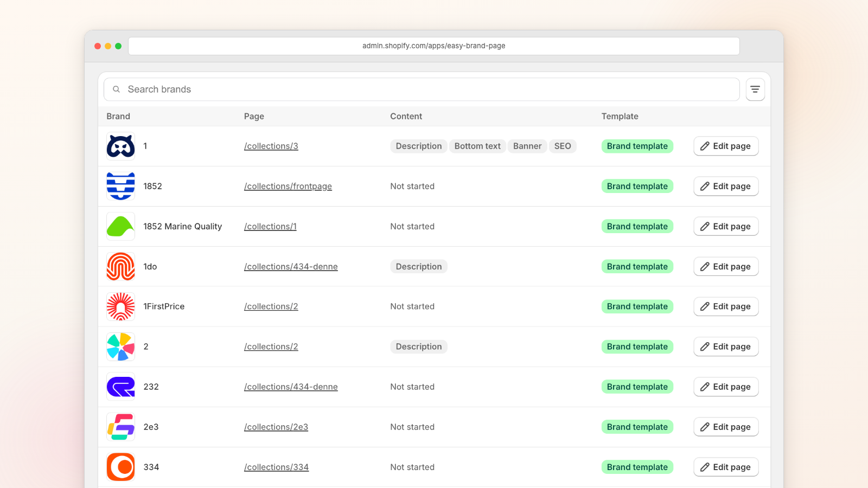Click the Template column header
Viewport: 868px width, 488px height.
[620, 117]
